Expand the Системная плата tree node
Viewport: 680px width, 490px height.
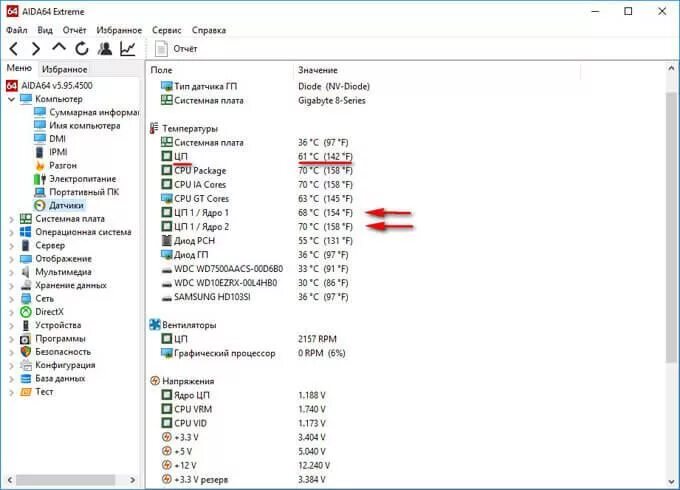click(11, 219)
